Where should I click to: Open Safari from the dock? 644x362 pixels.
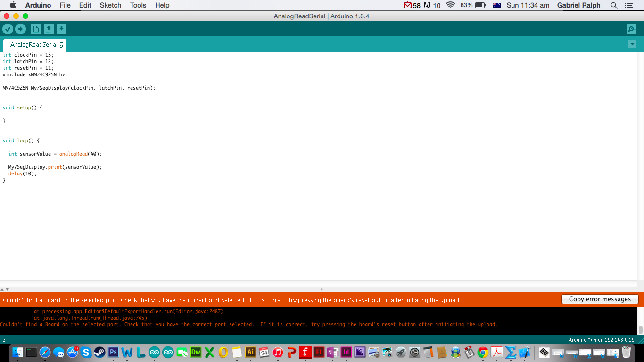pyautogui.click(x=45, y=352)
